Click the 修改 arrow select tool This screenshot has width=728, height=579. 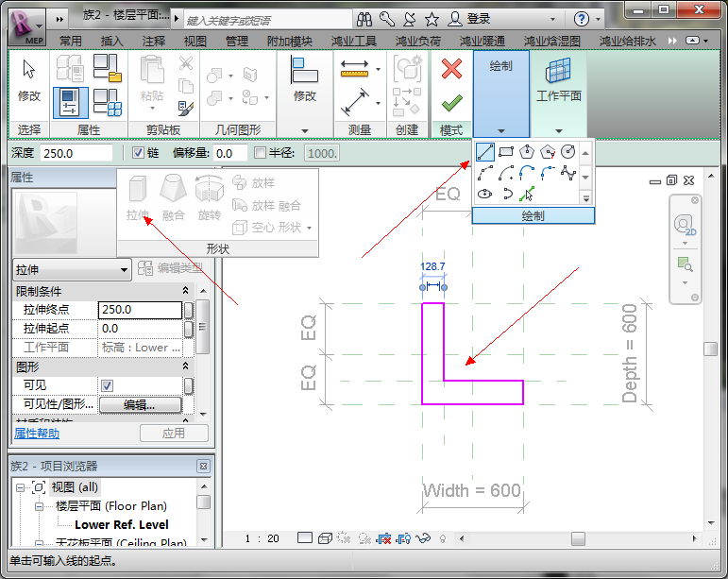click(x=29, y=79)
